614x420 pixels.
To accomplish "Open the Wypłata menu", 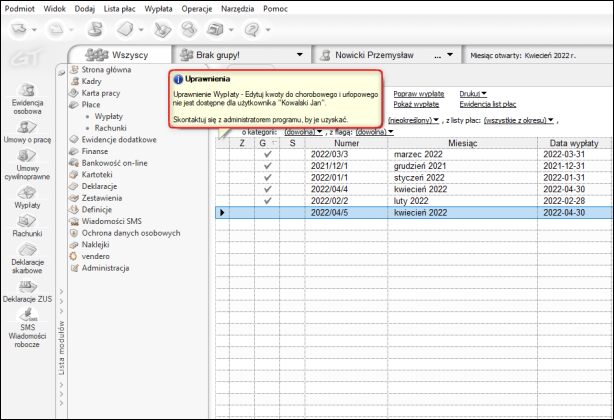I will point(158,9).
